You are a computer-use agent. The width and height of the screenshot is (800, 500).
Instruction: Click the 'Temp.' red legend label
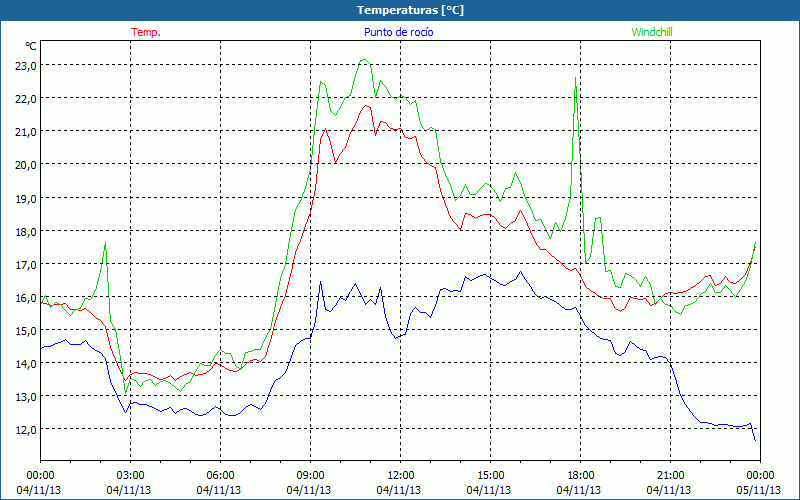tap(146, 32)
